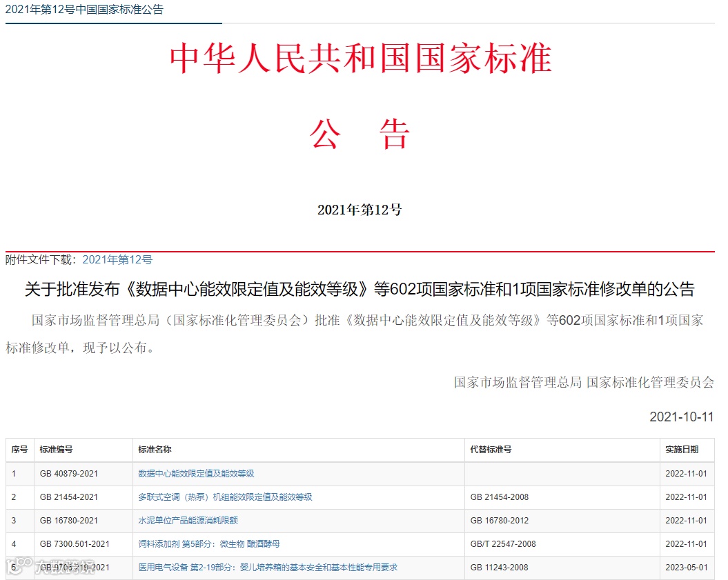The width and height of the screenshot is (728, 580).
Task: Click implementation date in GB 7300.501-2021 row
Action: coord(686,544)
